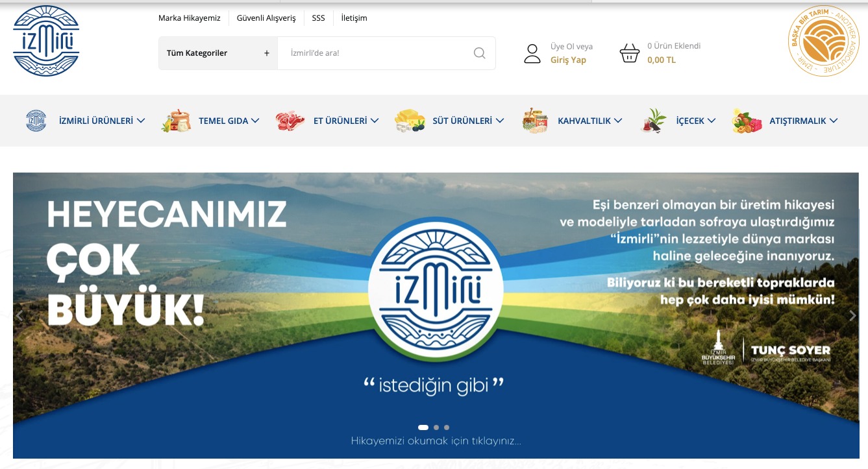Expand the Tüm Kategoriler dropdown
The width and height of the screenshot is (868, 469).
click(217, 53)
